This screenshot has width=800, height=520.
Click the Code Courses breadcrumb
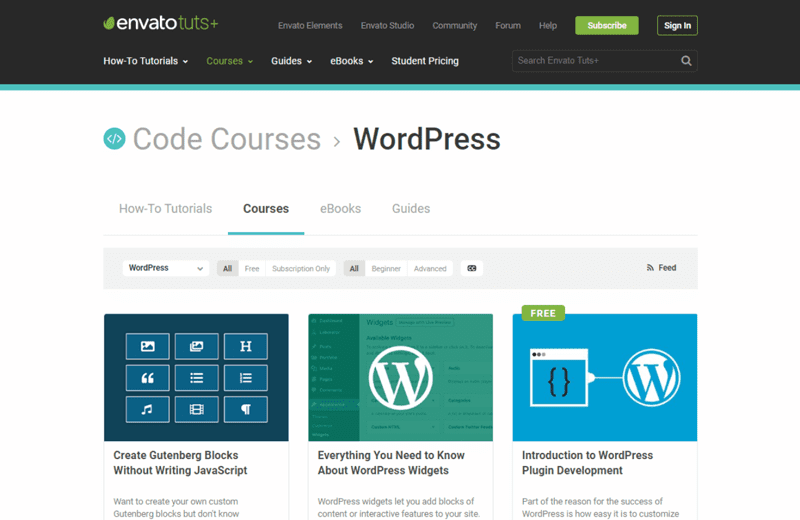[227, 139]
